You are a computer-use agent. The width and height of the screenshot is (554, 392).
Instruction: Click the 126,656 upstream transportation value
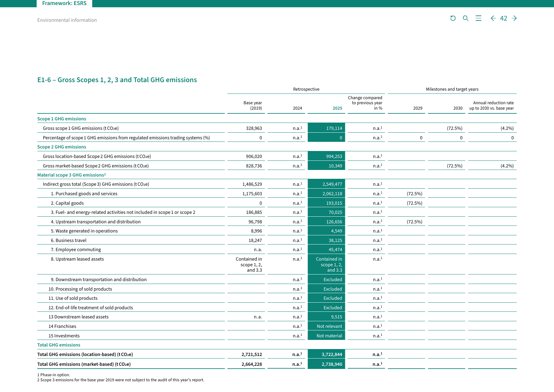point(326,221)
